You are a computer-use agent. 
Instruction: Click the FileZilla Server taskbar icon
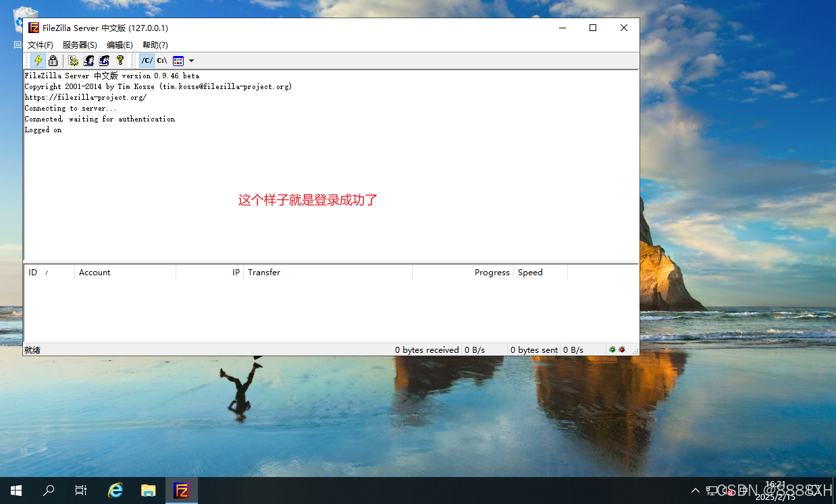[182, 491]
